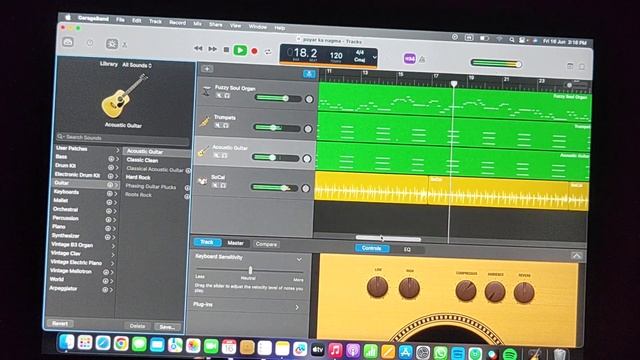Image resolution: width=640 pixels, height=360 pixels.
Task: Expand the Keyboards category chevron
Action: pos(116,193)
